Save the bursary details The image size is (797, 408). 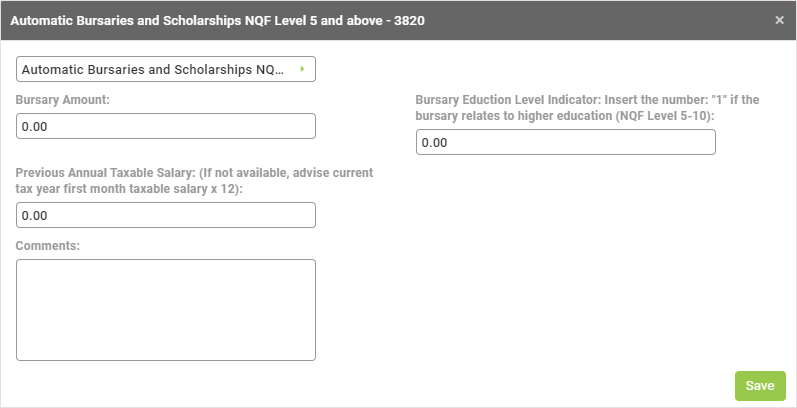(760, 386)
